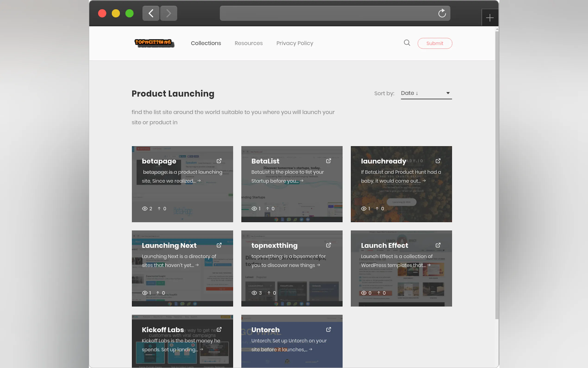Click the views eye icon on launchready card
588x368 pixels.
pyautogui.click(x=363, y=209)
